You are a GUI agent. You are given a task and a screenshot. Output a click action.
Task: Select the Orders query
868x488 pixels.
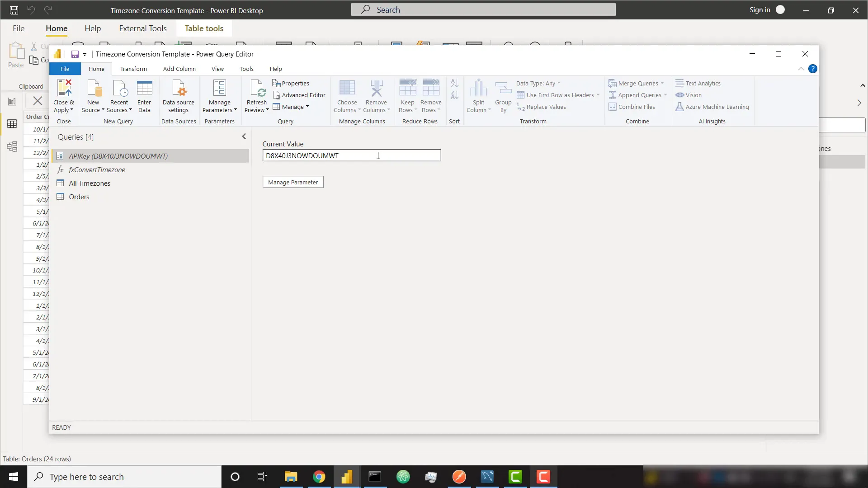[78, 197]
